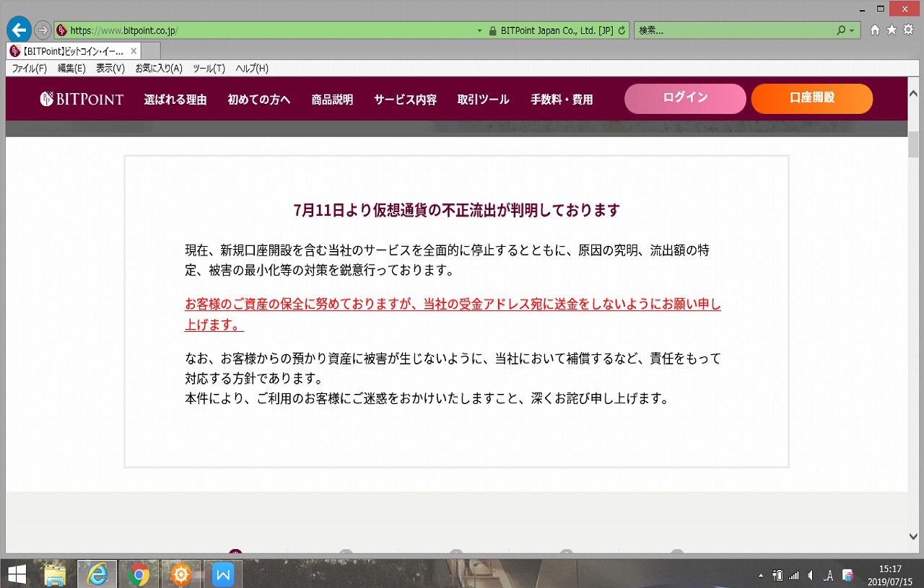This screenshot has width=924, height=588.
Task: Open the お気に入り(A) menu
Action: (159, 69)
